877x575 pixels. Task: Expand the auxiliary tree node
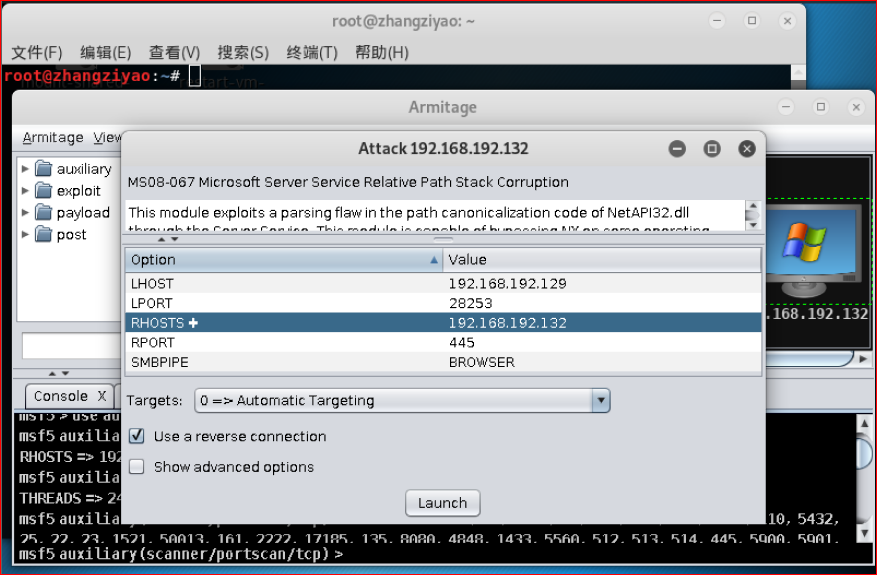pyautogui.click(x=25, y=168)
